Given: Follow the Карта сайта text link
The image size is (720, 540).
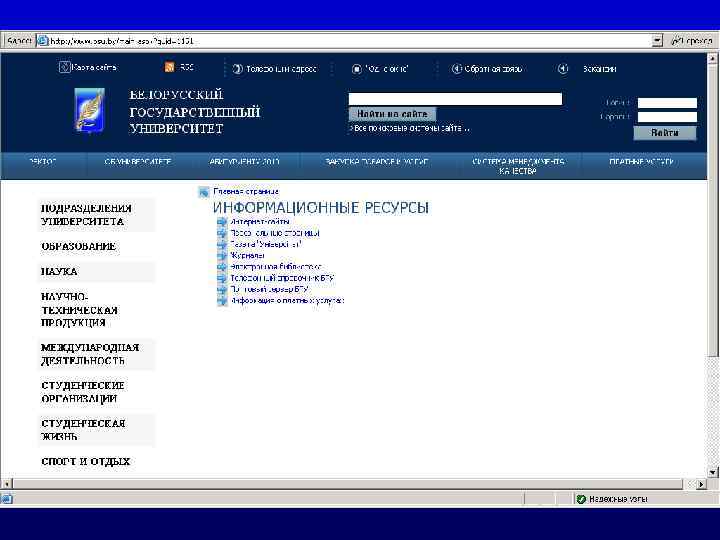Looking at the screenshot, I should [x=94, y=68].
